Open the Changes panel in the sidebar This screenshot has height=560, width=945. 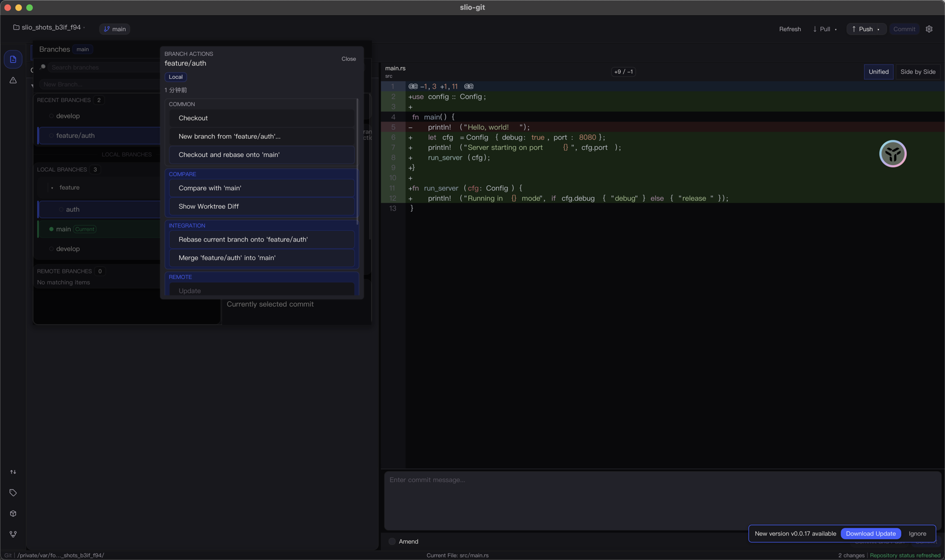pyautogui.click(x=13, y=59)
